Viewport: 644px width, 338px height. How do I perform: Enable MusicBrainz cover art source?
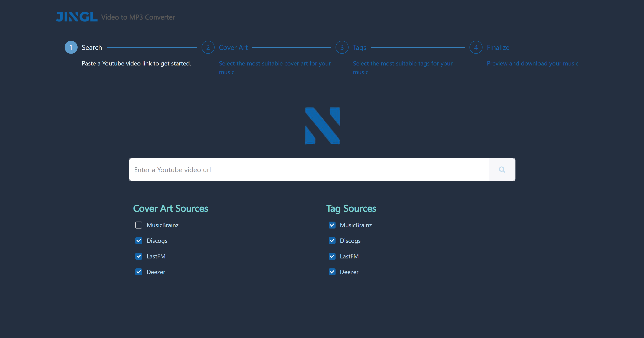139,225
